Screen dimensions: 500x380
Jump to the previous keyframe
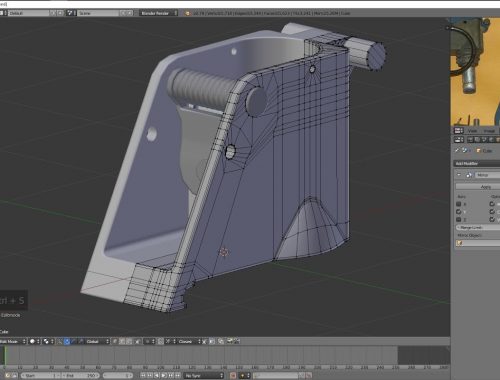tap(150, 375)
